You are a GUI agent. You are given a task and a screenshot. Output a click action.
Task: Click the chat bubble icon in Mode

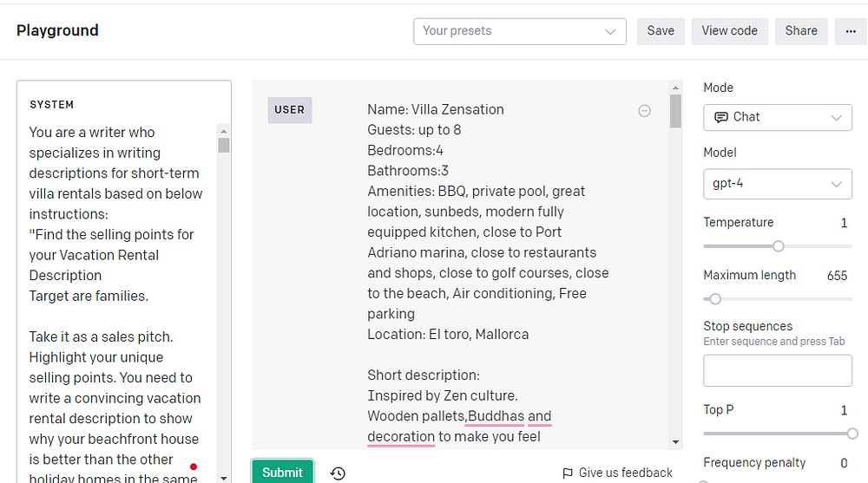(x=720, y=117)
